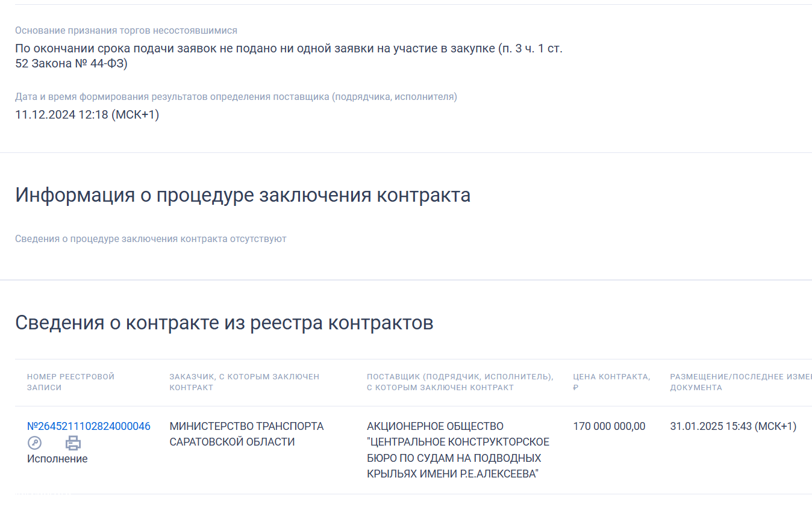Image resolution: width=812 pixels, height=510 pixels.
Task: Click text 'Сведения о процедуре заключения контракта отсутствуют'
Action: 151,239
